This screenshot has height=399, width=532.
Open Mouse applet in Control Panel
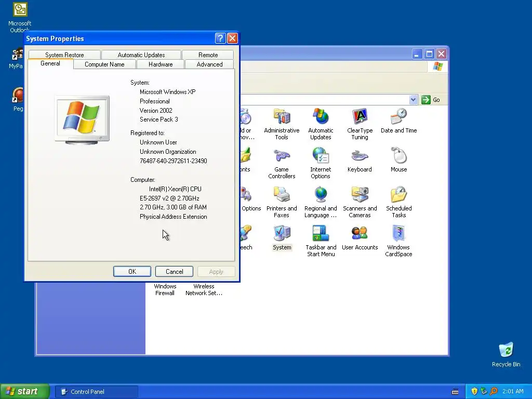tap(398, 160)
